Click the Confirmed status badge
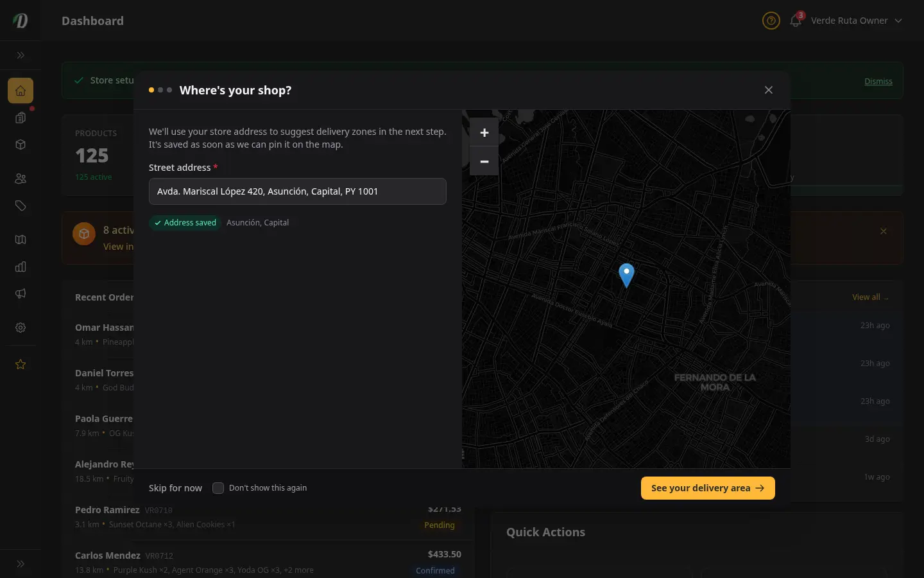This screenshot has height=578, width=924. coord(435,570)
